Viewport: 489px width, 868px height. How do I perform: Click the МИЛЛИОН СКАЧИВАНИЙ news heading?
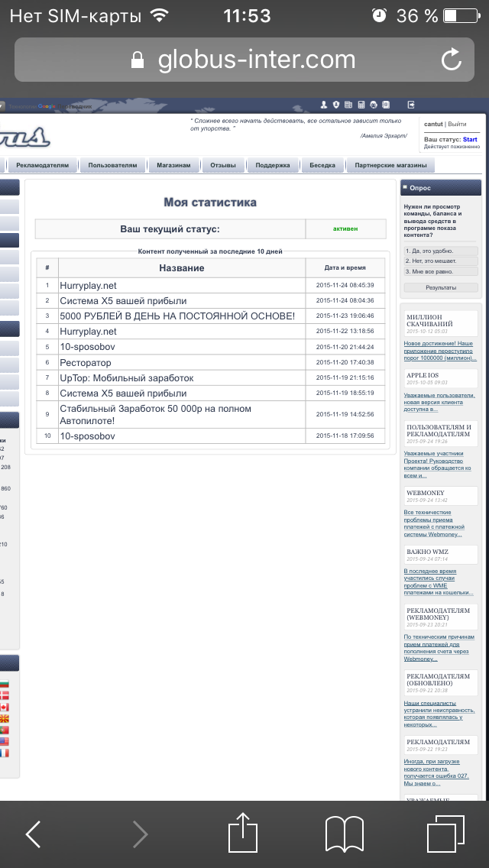pos(429,319)
